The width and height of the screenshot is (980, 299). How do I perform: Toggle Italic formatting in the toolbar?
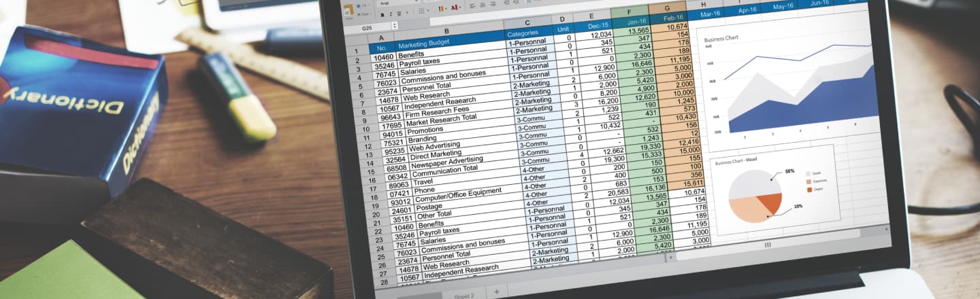click(x=391, y=14)
